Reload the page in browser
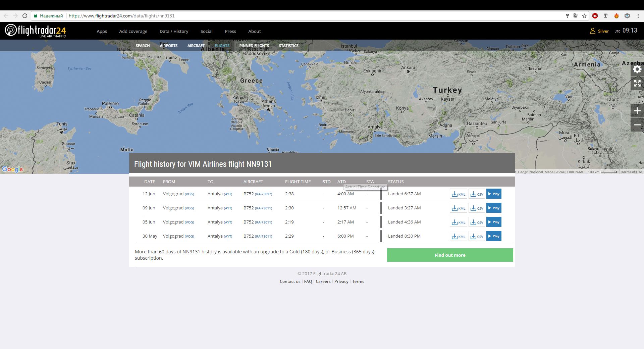The height and width of the screenshot is (349, 644). (25, 16)
